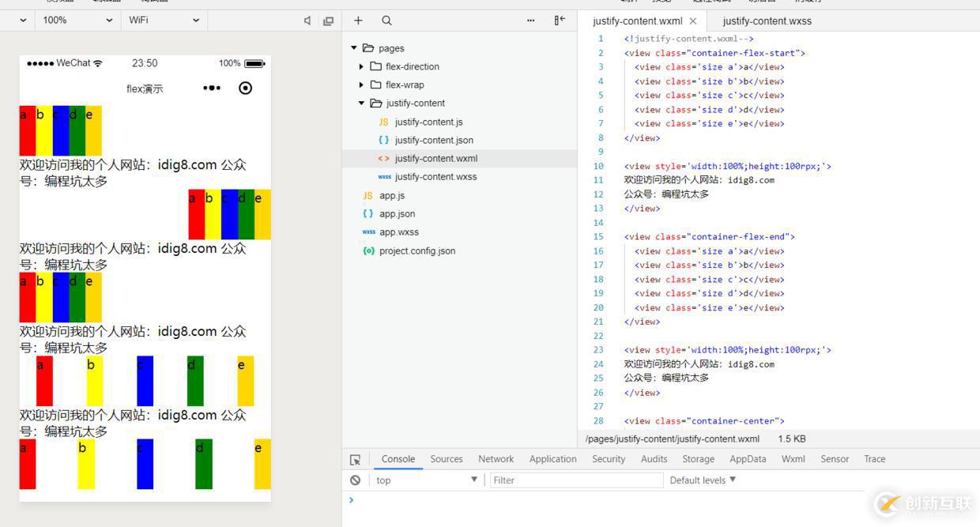
Task: Select the Security tab
Action: (x=609, y=459)
